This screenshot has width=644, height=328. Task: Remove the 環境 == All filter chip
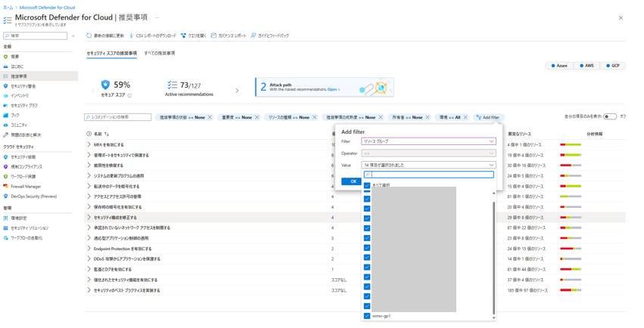pyautogui.click(x=465, y=117)
